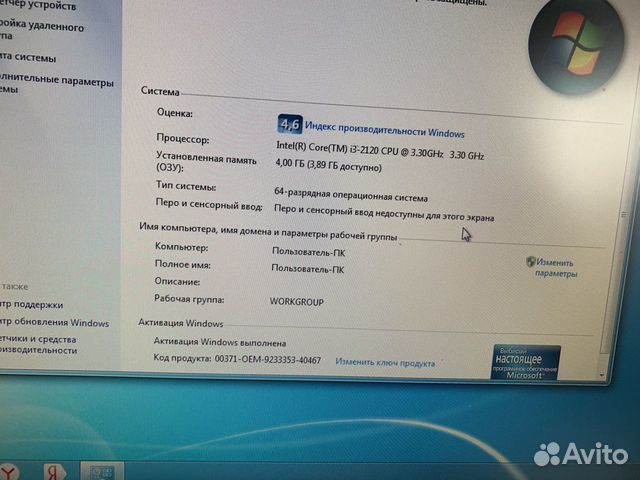Click the Процессор label
Screen dimensions: 640x480
183,138
